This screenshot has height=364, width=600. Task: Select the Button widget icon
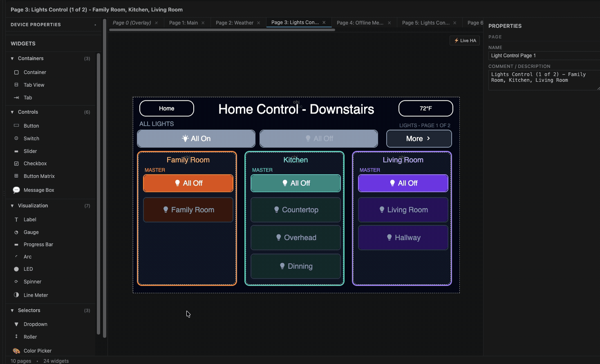tap(16, 126)
